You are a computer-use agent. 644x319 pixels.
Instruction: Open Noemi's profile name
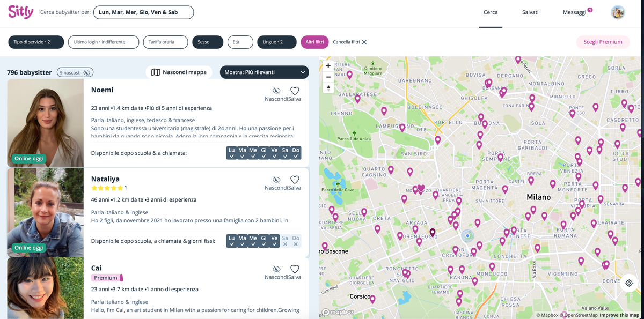102,90
